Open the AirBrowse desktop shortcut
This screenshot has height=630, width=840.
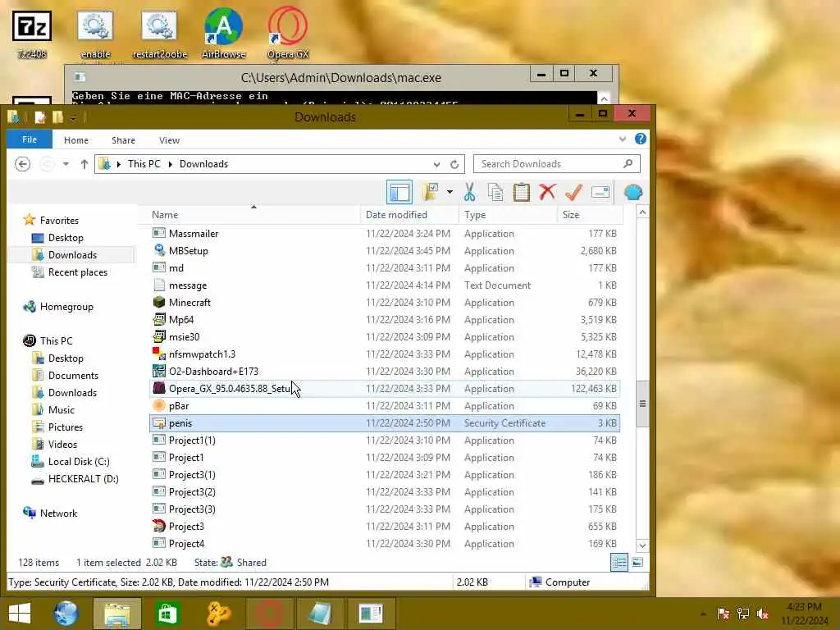[x=223, y=33]
